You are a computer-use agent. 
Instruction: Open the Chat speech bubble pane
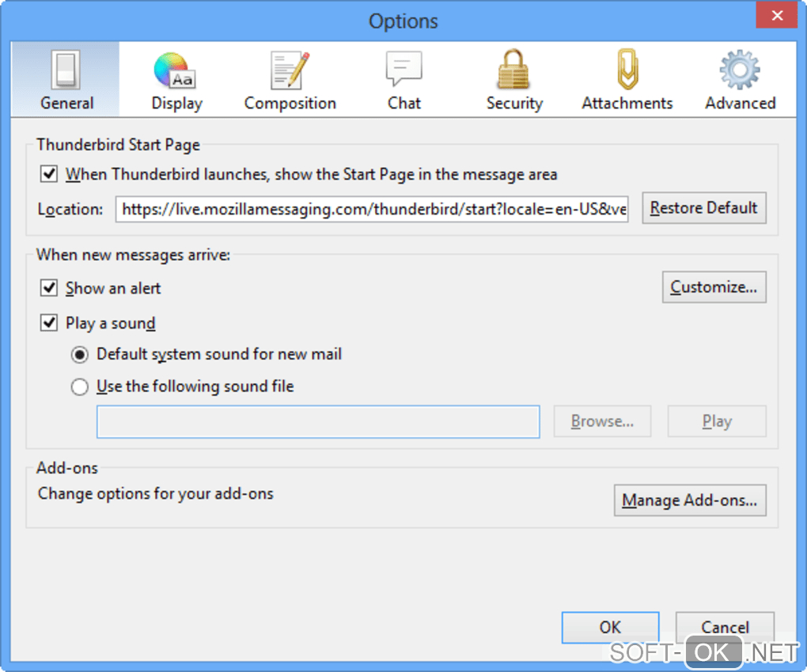404,80
